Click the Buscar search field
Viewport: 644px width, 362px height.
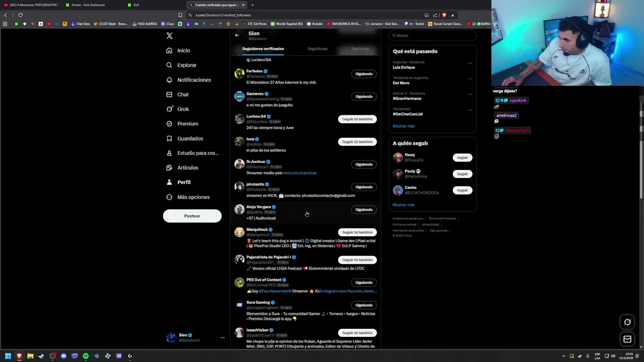click(x=433, y=35)
